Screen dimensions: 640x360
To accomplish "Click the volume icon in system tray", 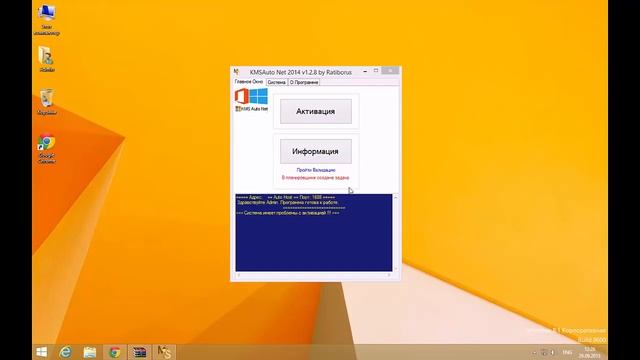I will (552, 352).
